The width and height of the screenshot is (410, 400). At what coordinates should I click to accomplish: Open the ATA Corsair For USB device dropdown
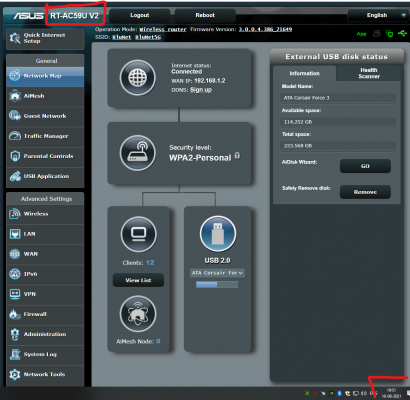217,273
